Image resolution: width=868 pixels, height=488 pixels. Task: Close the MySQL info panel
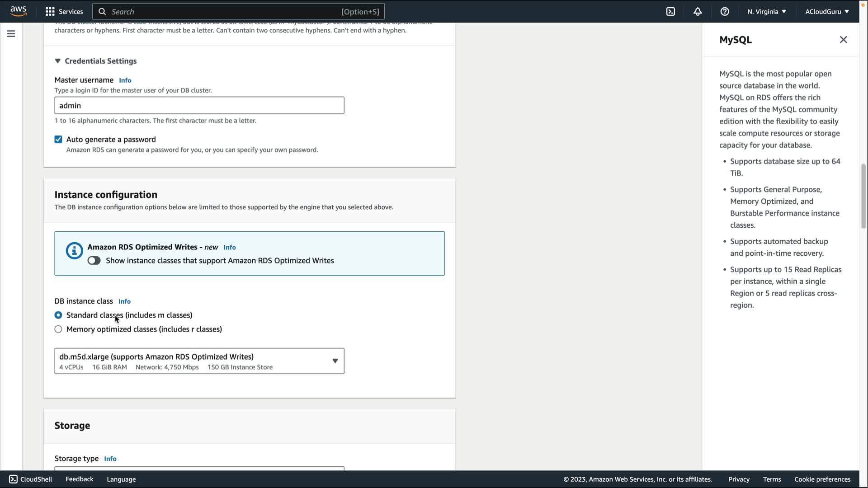tap(843, 40)
